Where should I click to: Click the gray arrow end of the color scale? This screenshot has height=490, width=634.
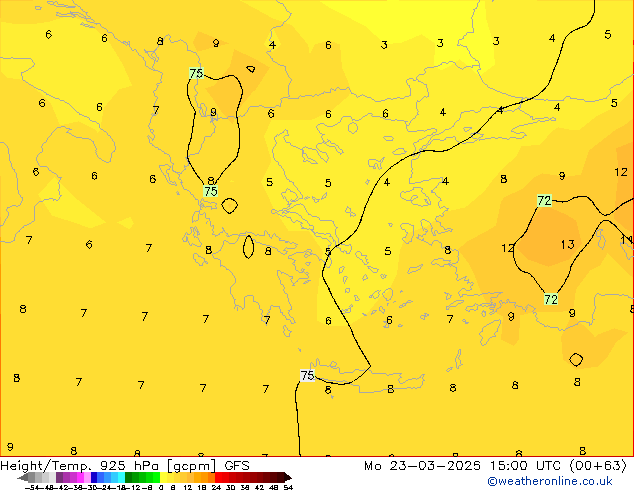click(x=23, y=478)
